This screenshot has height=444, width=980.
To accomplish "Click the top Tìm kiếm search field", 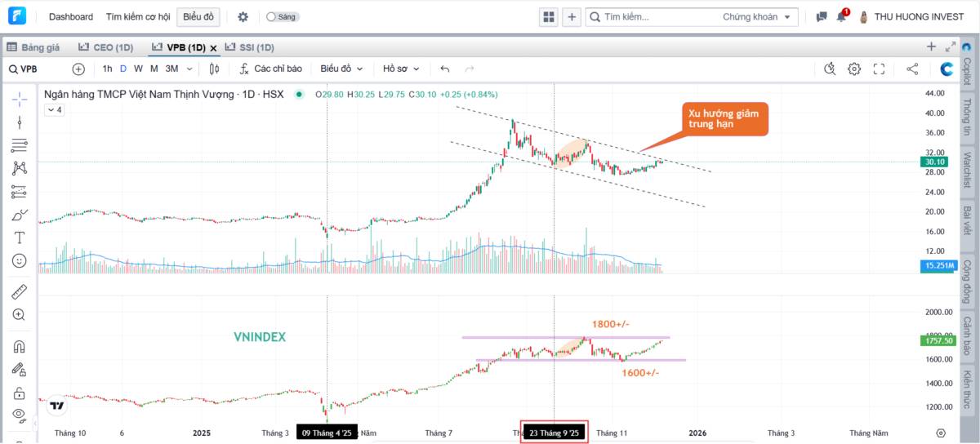I will tap(653, 16).
